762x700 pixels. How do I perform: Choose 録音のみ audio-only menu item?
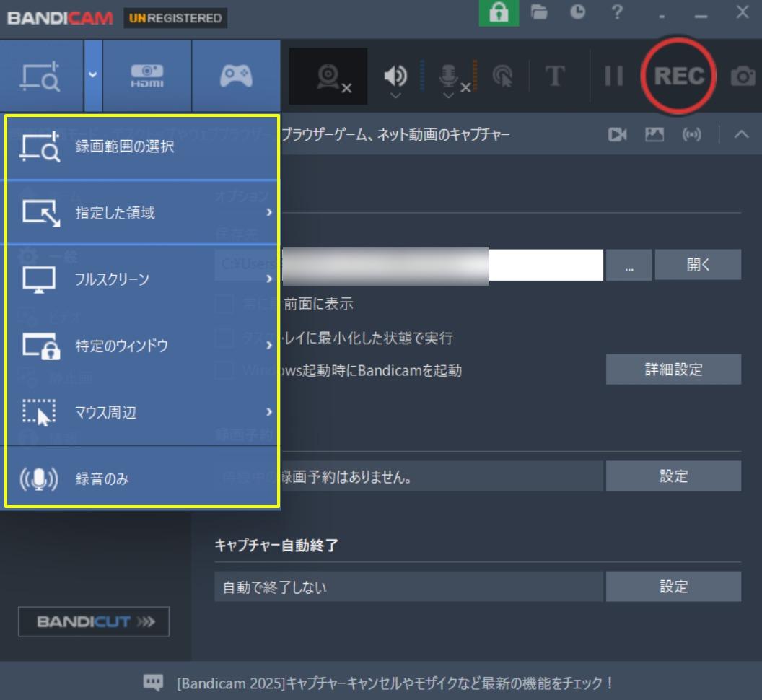[142, 478]
